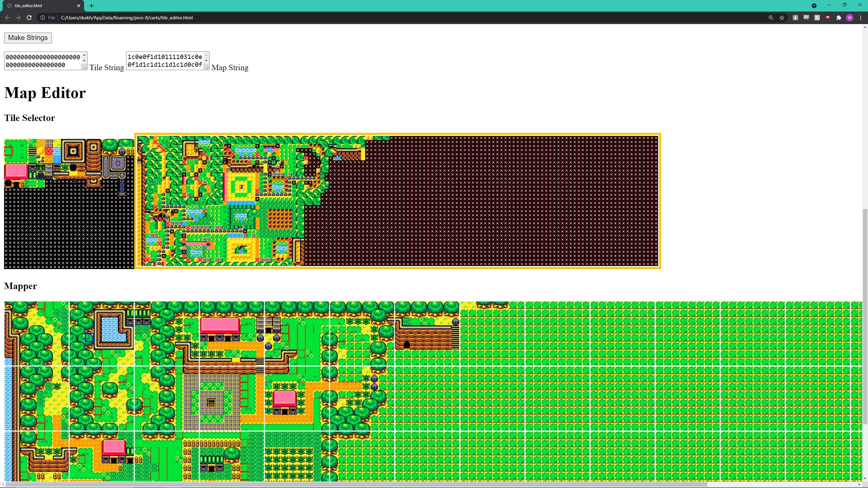Click the up arrow in Tile String box
The width and height of the screenshot is (868, 488).
(84, 55)
